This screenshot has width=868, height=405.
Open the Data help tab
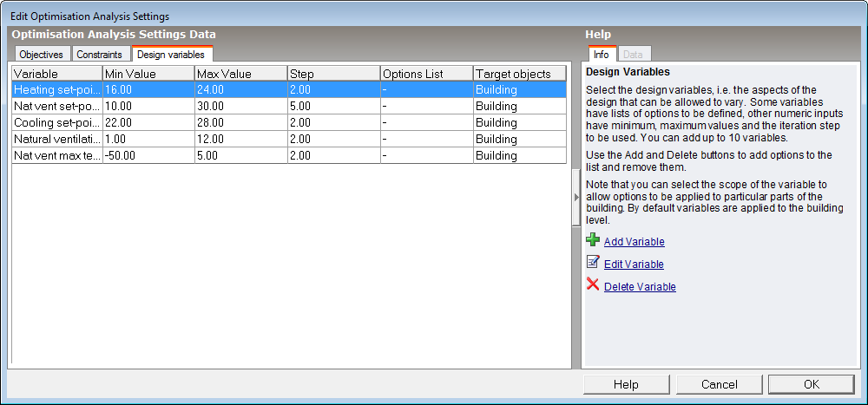(633, 55)
